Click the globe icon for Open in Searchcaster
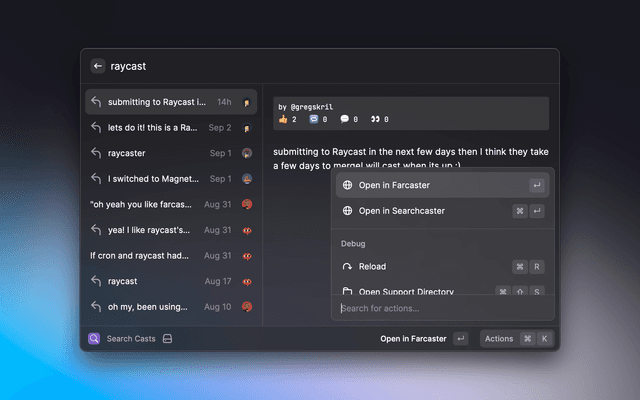 [x=347, y=211]
